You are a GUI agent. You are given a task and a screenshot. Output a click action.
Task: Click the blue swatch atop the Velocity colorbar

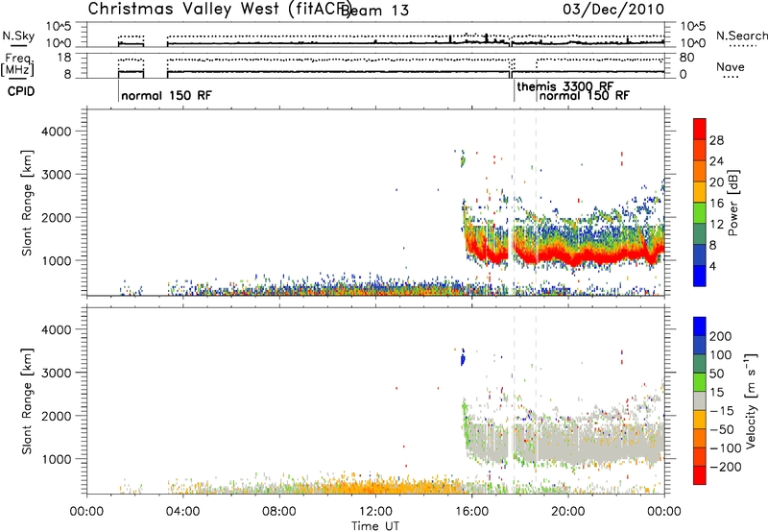[700, 326]
